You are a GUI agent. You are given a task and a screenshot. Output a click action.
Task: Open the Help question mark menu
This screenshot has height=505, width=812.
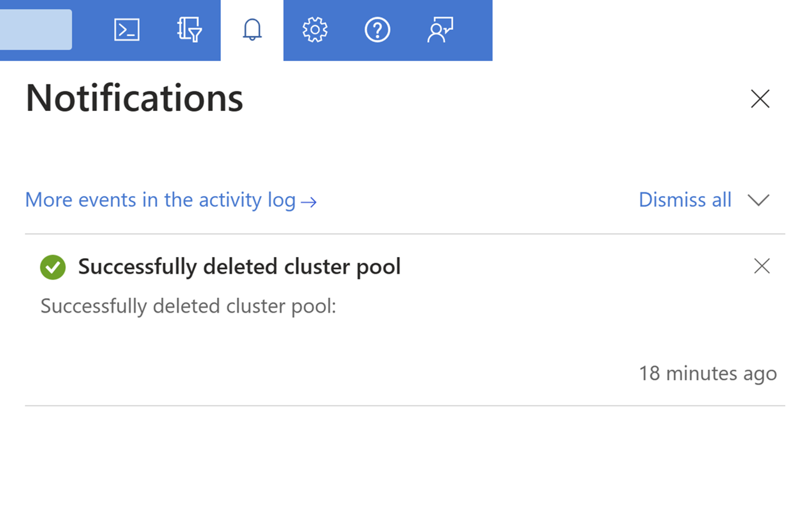377,30
